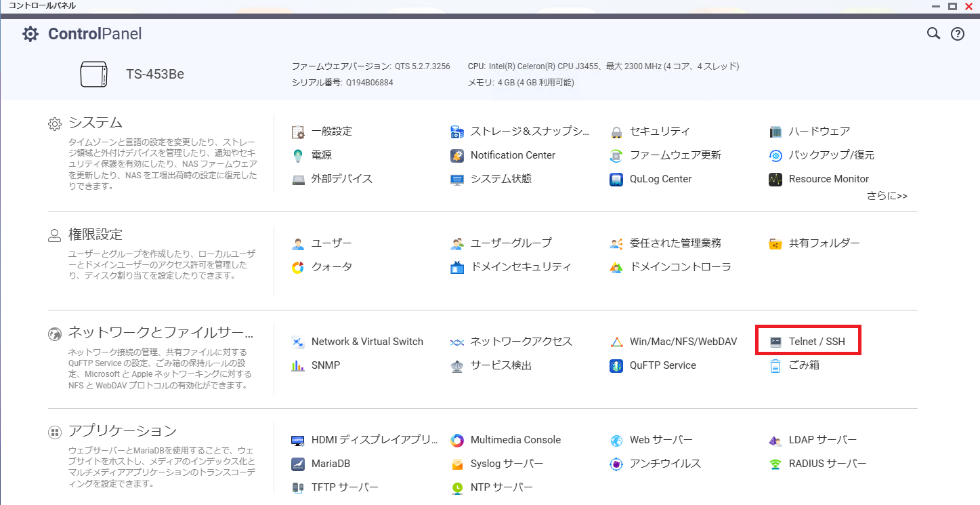Open Network & Virtual Switch link

(x=366, y=342)
